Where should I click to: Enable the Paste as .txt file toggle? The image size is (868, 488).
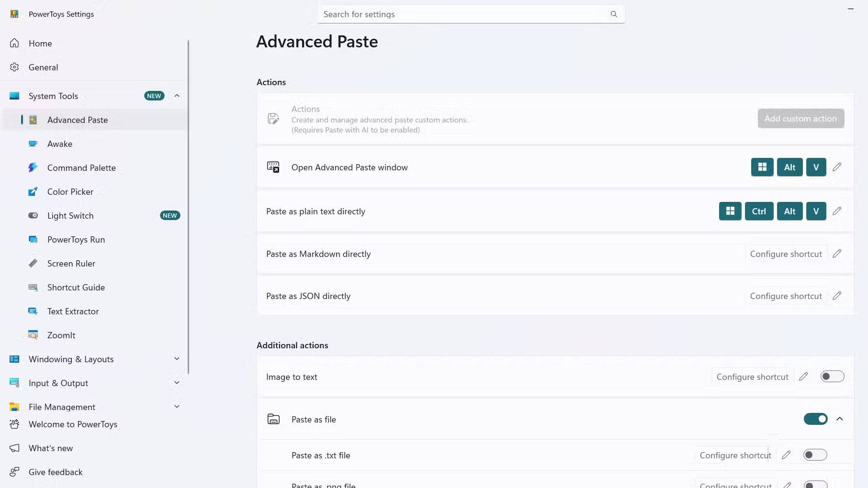815,455
